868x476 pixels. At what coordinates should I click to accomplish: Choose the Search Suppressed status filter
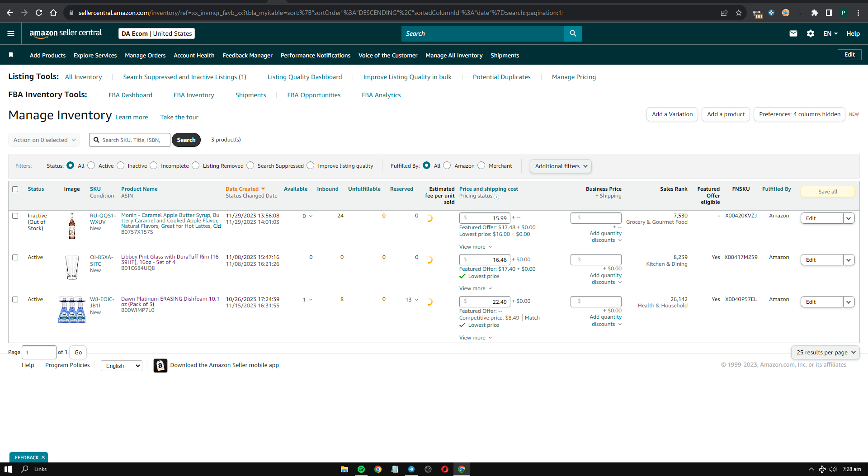[250, 165]
